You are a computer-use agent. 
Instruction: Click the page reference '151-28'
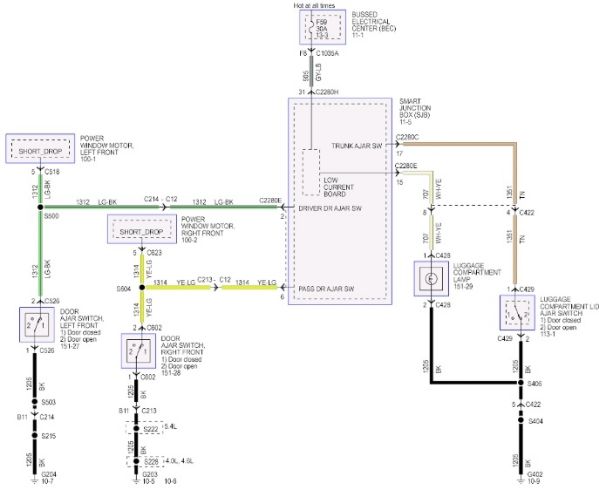click(x=171, y=373)
